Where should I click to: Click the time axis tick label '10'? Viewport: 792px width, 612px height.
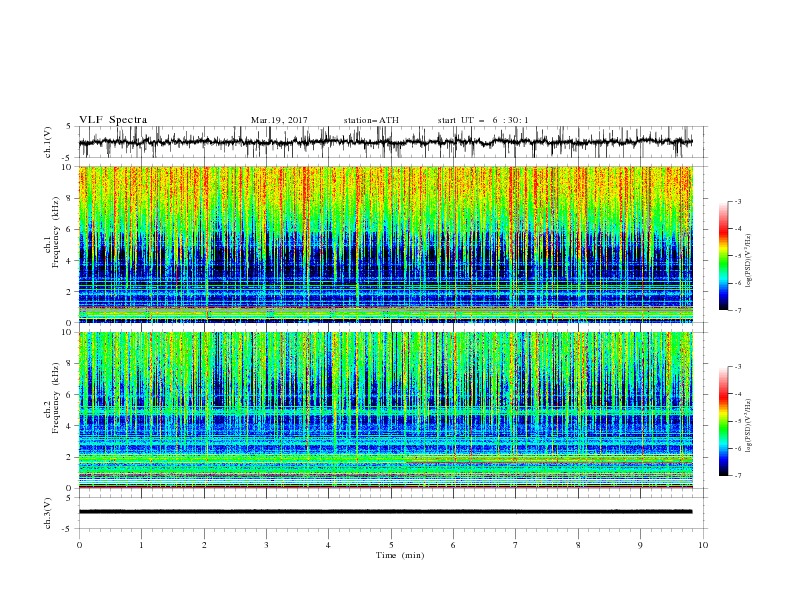[x=703, y=545]
